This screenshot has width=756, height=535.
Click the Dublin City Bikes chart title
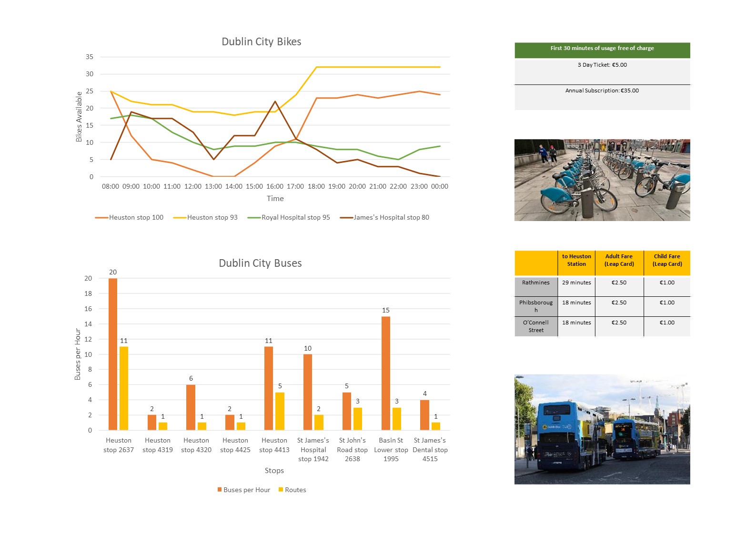point(261,42)
